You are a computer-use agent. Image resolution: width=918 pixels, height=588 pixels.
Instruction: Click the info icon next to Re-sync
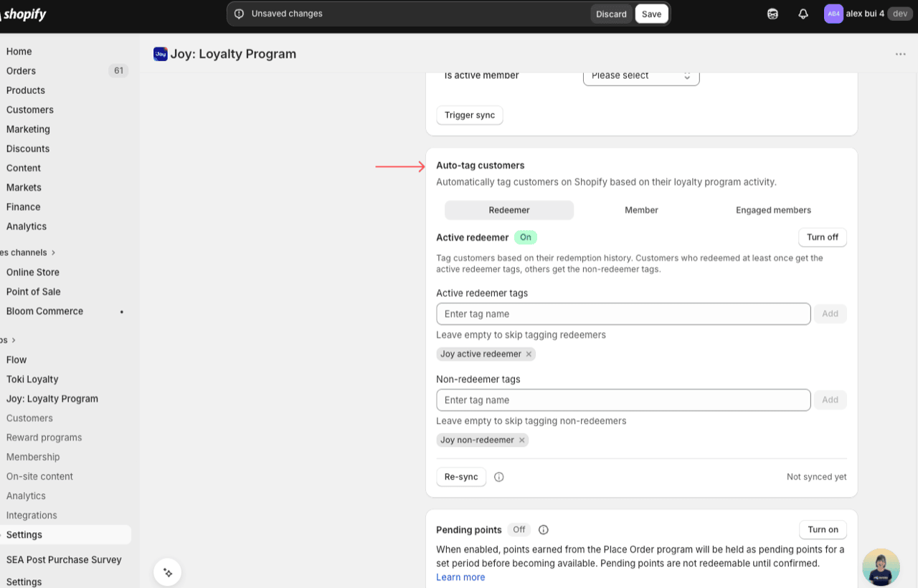pos(499,477)
